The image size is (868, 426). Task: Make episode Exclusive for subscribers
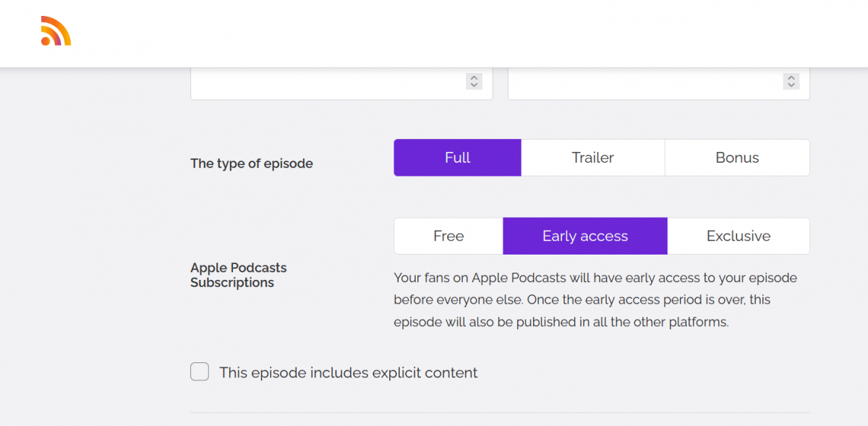pyautogui.click(x=739, y=236)
